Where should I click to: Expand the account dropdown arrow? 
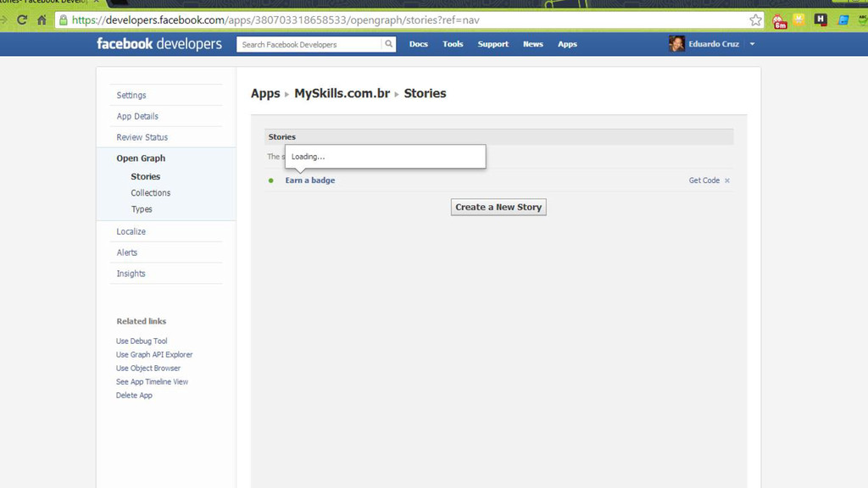coord(753,44)
